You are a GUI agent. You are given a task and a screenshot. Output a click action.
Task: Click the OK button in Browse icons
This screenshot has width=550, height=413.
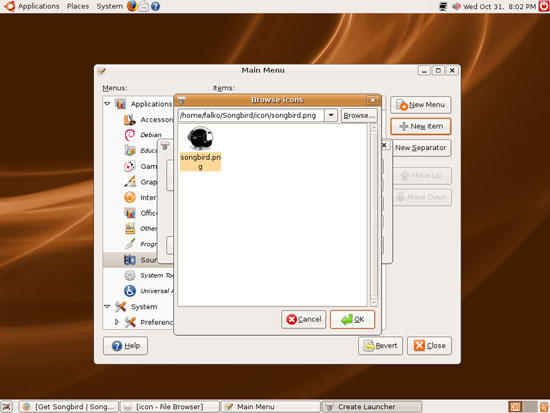[353, 319]
